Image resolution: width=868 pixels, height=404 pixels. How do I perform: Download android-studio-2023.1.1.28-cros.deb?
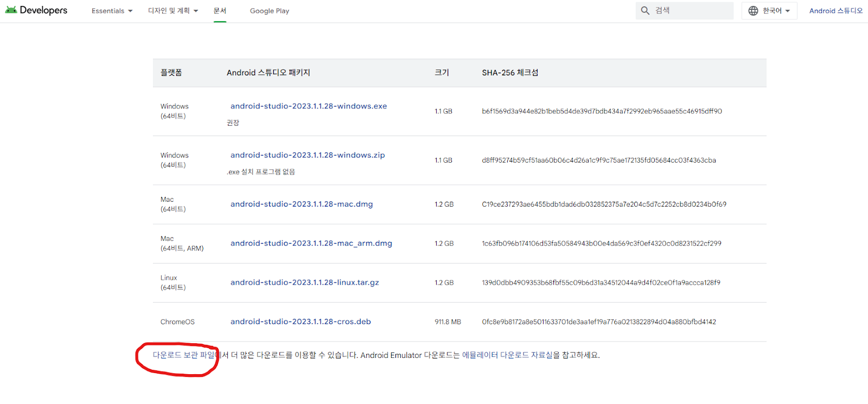(x=301, y=322)
